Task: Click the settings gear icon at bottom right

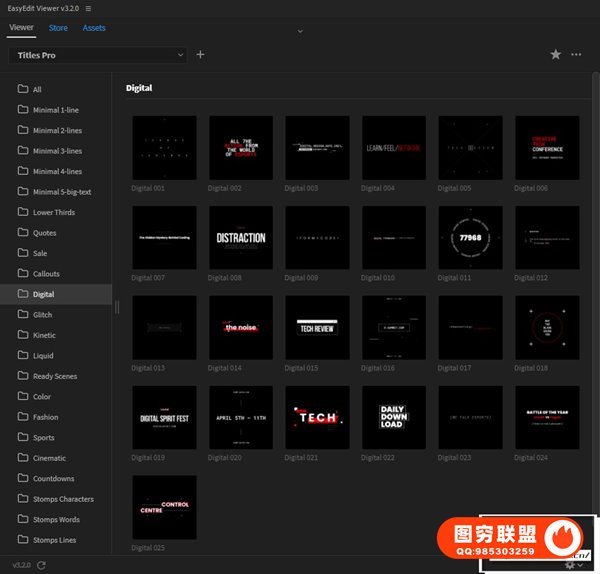Action: 570,565
